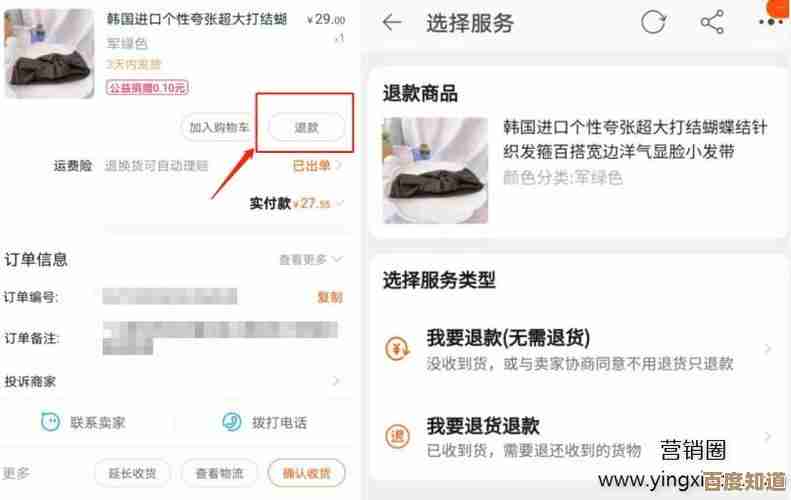
Task: Open the three-dot more menu
Action: tap(771, 22)
